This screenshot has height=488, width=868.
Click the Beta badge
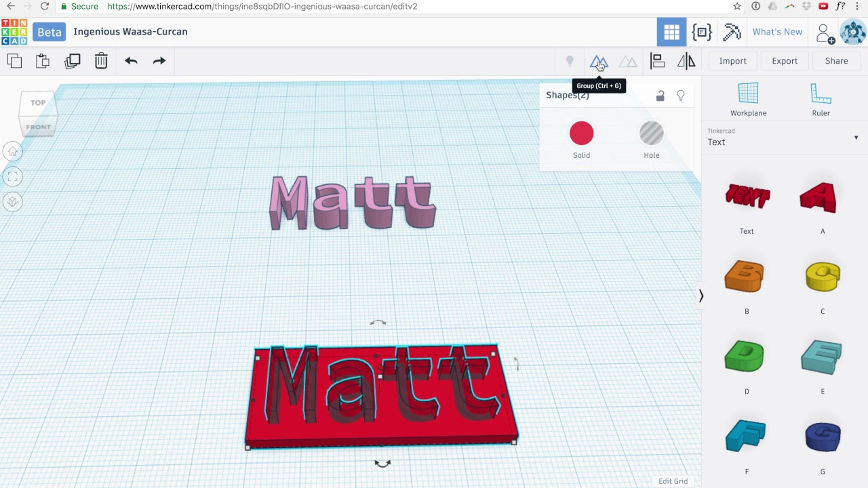49,32
